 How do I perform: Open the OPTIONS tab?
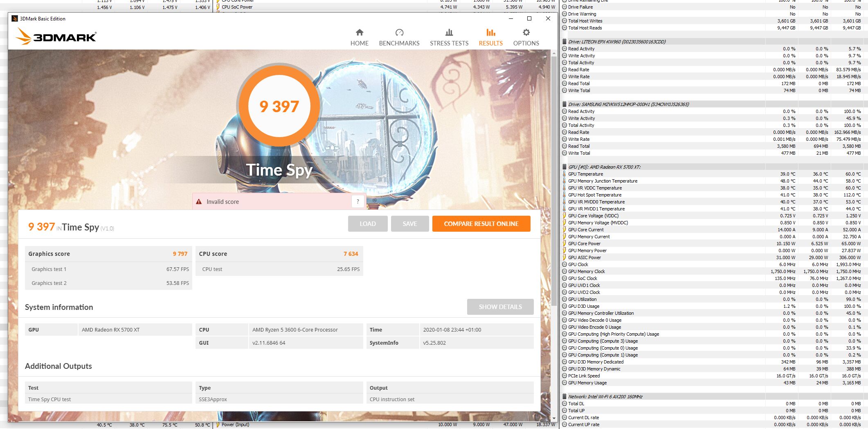tap(526, 37)
